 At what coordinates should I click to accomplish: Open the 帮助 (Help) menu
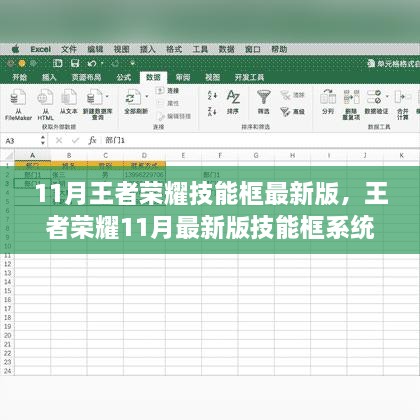tap(279, 49)
